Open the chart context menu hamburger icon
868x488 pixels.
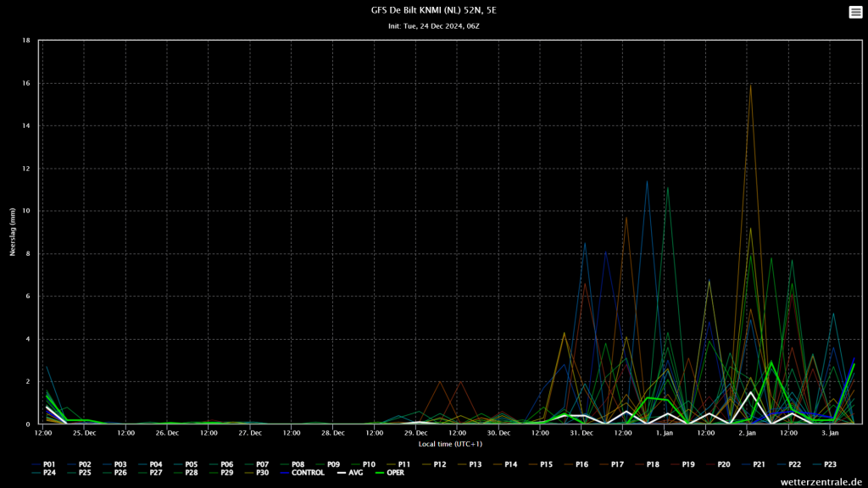click(855, 12)
